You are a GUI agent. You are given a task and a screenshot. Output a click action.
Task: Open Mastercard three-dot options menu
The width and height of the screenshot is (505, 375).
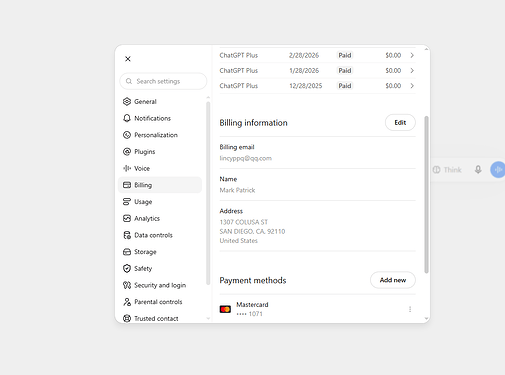410,309
